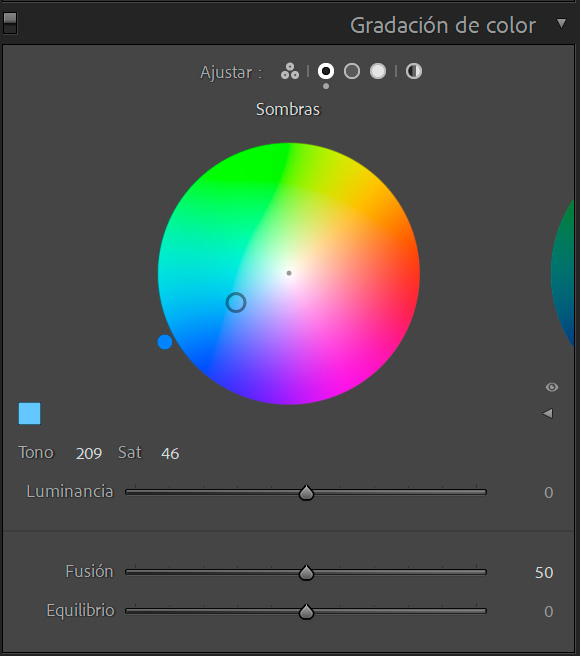This screenshot has width=580, height=656.
Task: Select the midtones adjustment circle icon
Action: point(352,71)
